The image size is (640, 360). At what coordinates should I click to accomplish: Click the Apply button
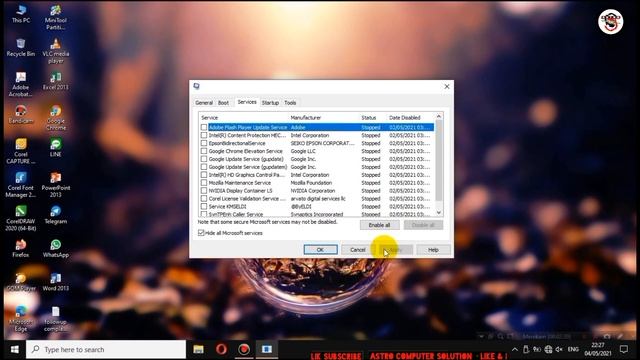(x=395, y=249)
